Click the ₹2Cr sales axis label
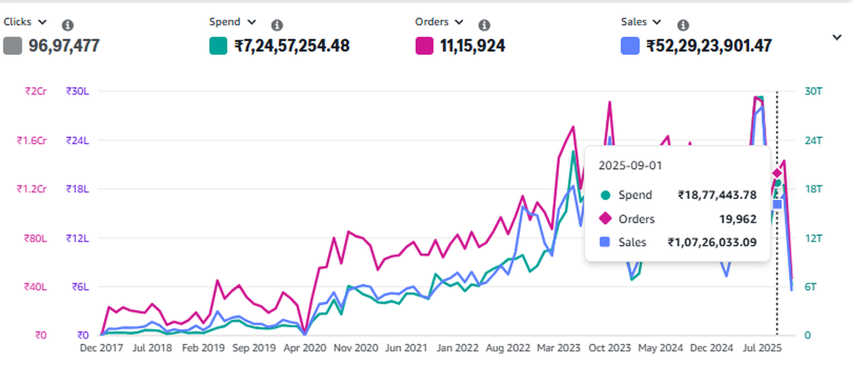 click(x=36, y=92)
